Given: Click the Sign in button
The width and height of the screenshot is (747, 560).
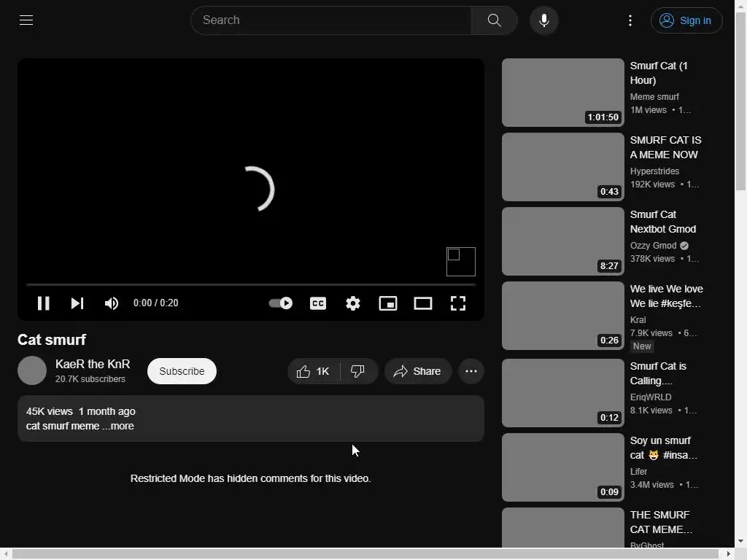Looking at the screenshot, I should [686, 20].
